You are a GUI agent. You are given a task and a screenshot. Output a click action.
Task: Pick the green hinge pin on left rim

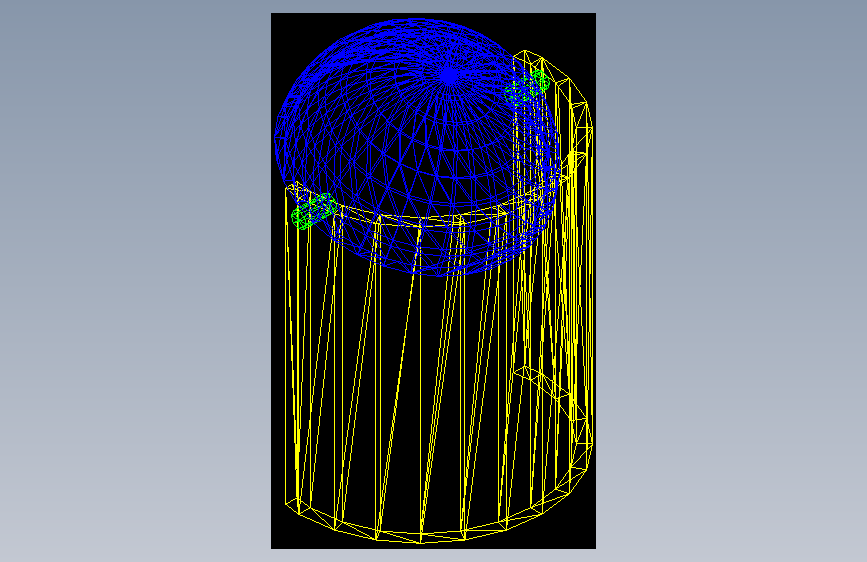click(313, 211)
